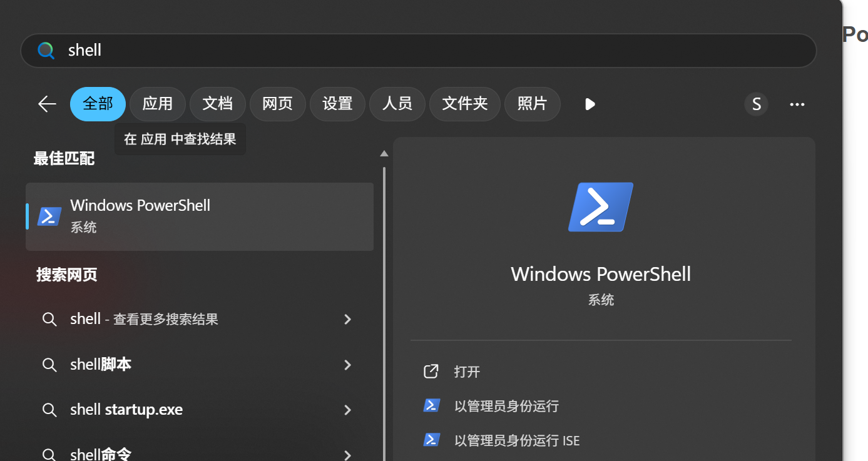868x461 pixels.
Task: Switch to the 人员 filter tab
Action: (x=397, y=104)
